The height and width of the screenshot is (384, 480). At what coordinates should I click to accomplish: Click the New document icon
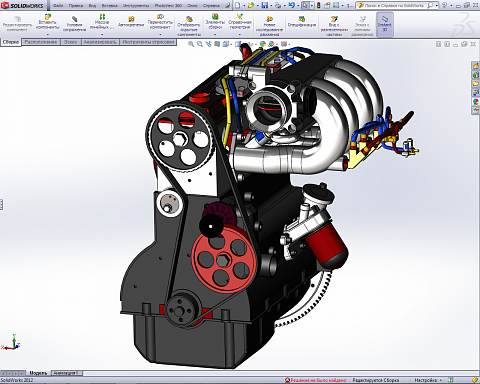pyautogui.click(x=237, y=5)
